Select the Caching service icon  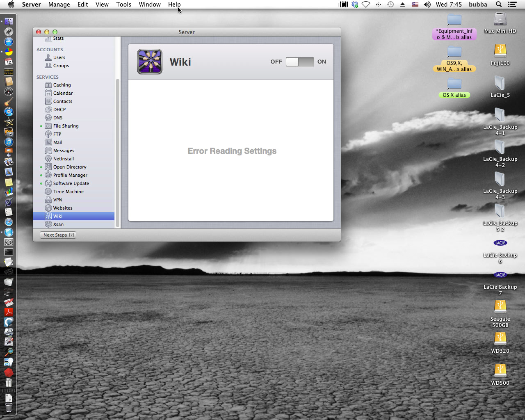tap(48, 85)
